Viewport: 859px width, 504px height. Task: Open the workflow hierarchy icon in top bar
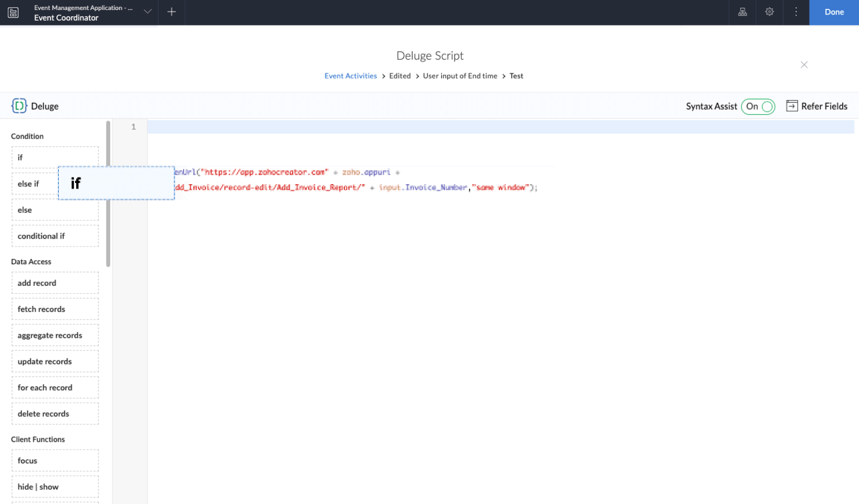(x=743, y=12)
